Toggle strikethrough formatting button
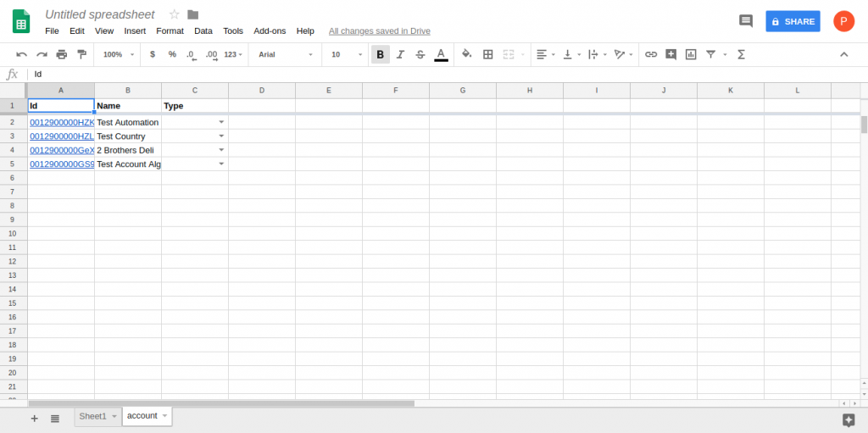This screenshot has height=433, width=868. (x=420, y=54)
